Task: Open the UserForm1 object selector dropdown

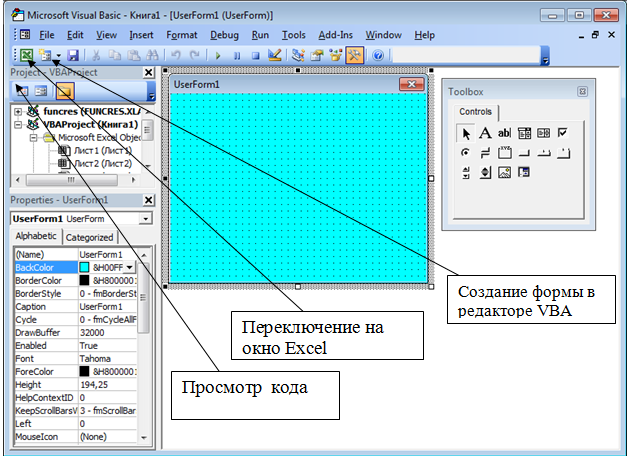Action: (x=146, y=218)
